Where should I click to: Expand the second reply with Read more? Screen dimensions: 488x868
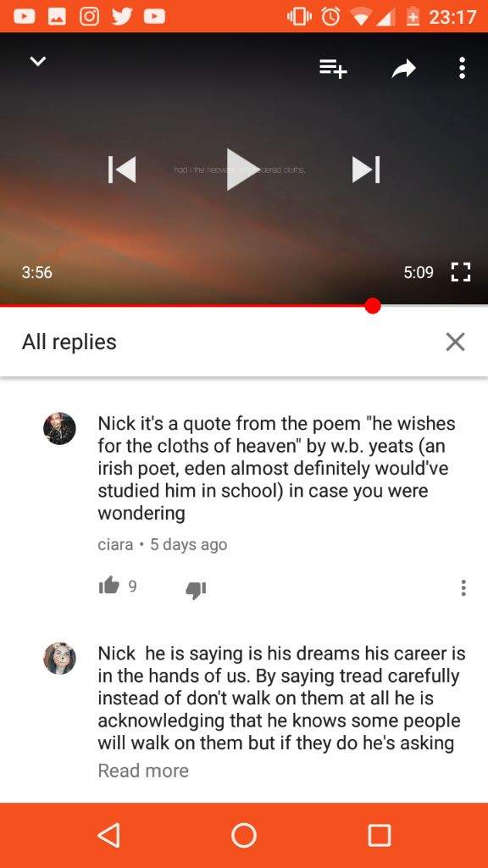pos(143,771)
